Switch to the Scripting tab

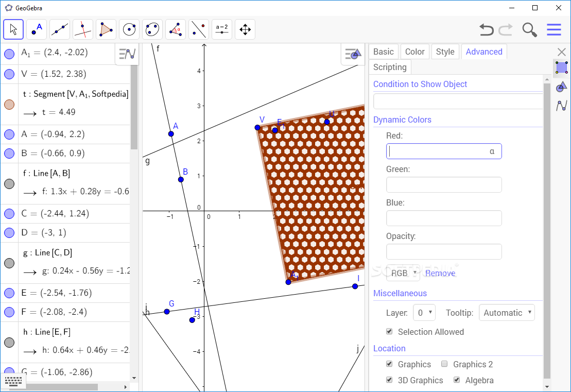click(390, 67)
